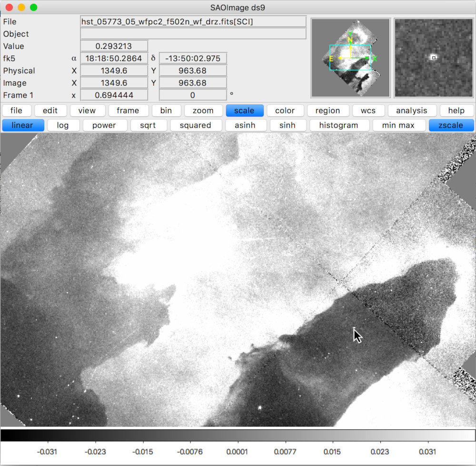Select the view button

pos(87,110)
